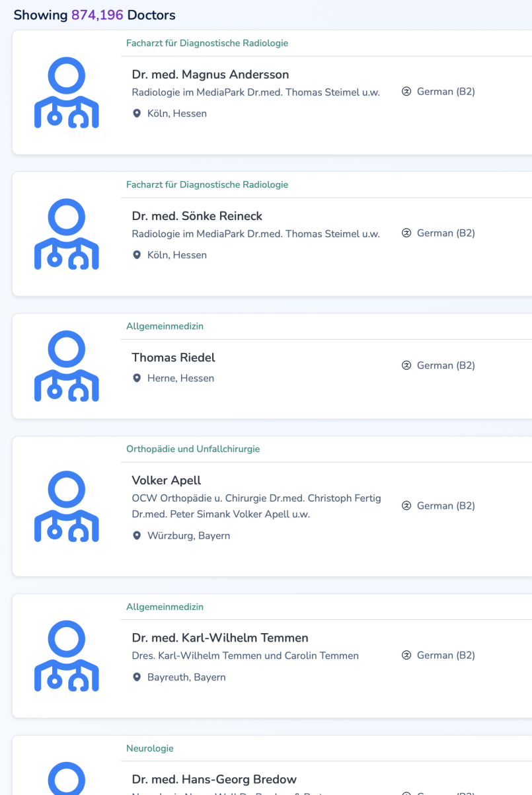532x795 pixels.
Task: Click the Dres. Karl-Wilhelm Temmen practice text
Action: [x=245, y=656]
